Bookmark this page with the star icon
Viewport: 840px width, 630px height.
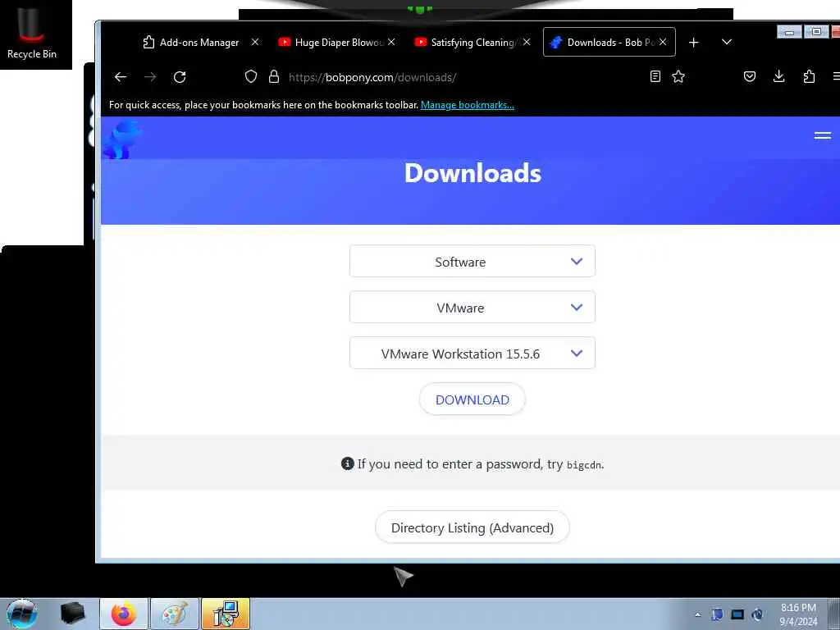pos(678,76)
